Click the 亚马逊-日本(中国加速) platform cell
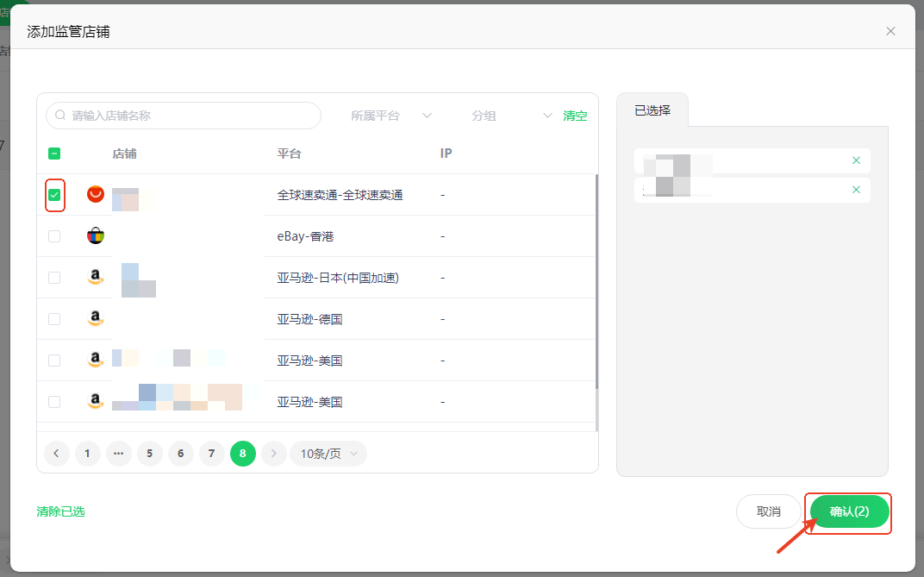924x577 pixels. tap(338, 278)
